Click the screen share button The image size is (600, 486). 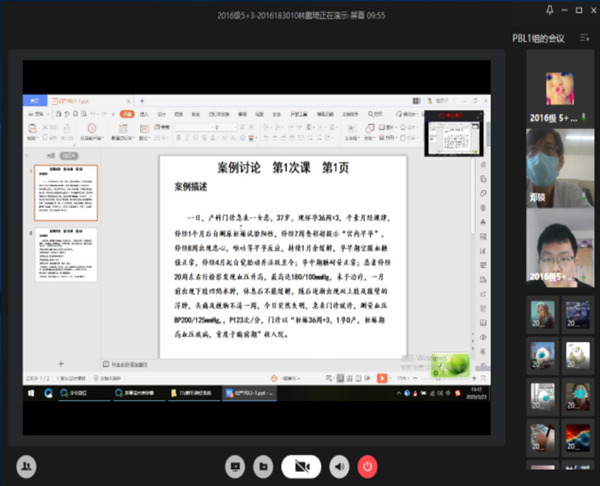(236, 465)
